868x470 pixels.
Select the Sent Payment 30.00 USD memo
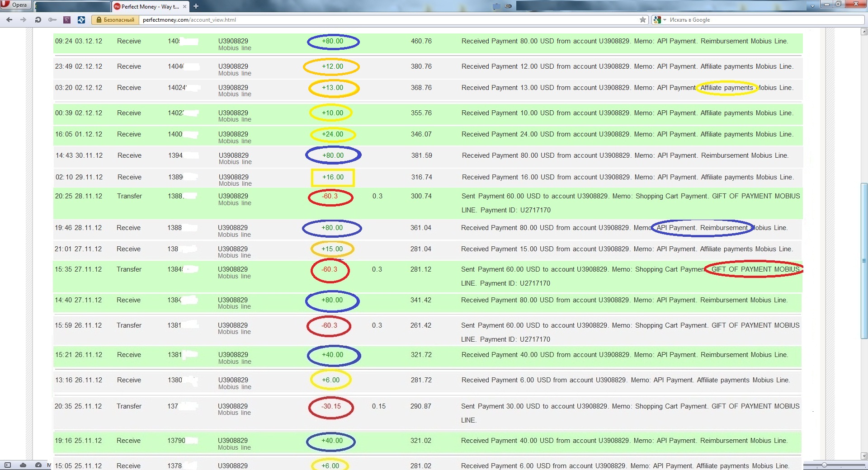[630, 413]
